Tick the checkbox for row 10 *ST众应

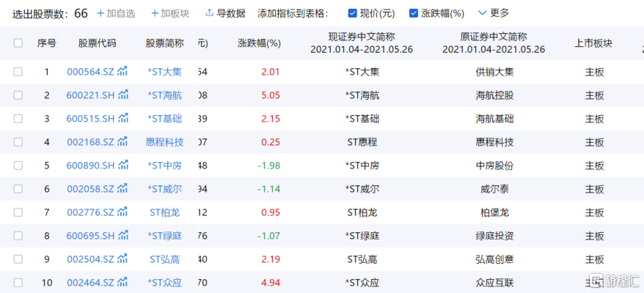coord(18,282)
